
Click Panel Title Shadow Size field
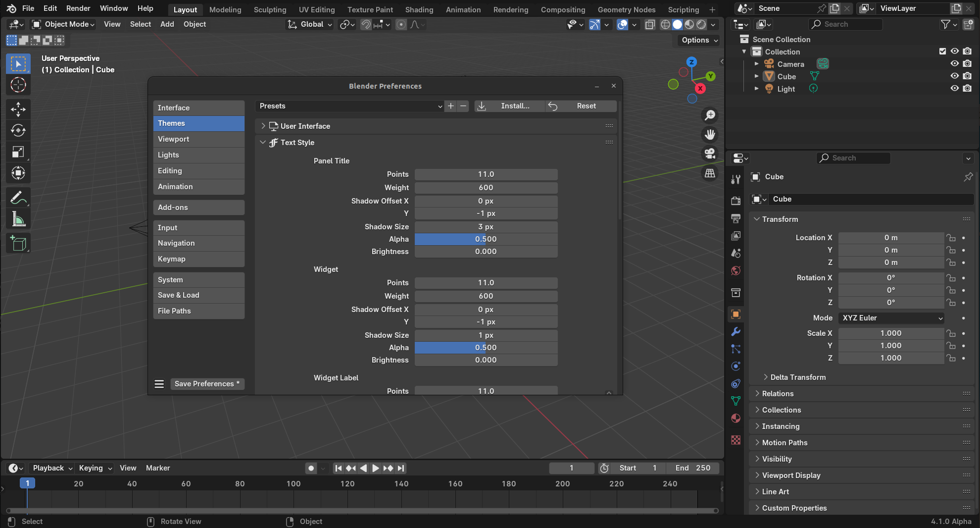[486, 227]
